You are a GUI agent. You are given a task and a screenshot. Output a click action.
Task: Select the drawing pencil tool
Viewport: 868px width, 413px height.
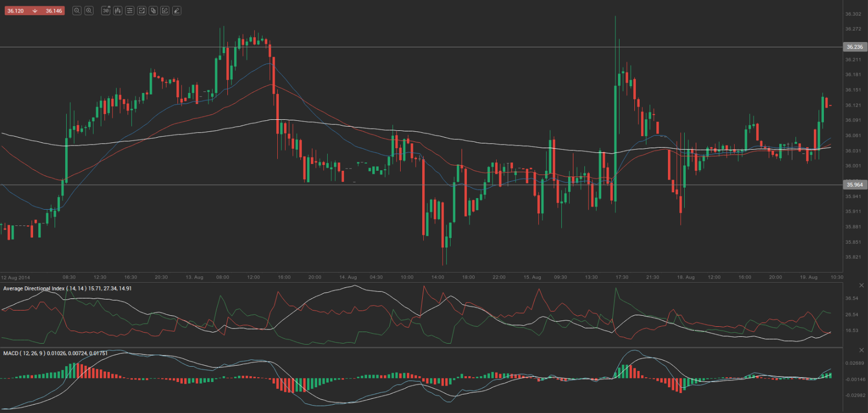177,11
